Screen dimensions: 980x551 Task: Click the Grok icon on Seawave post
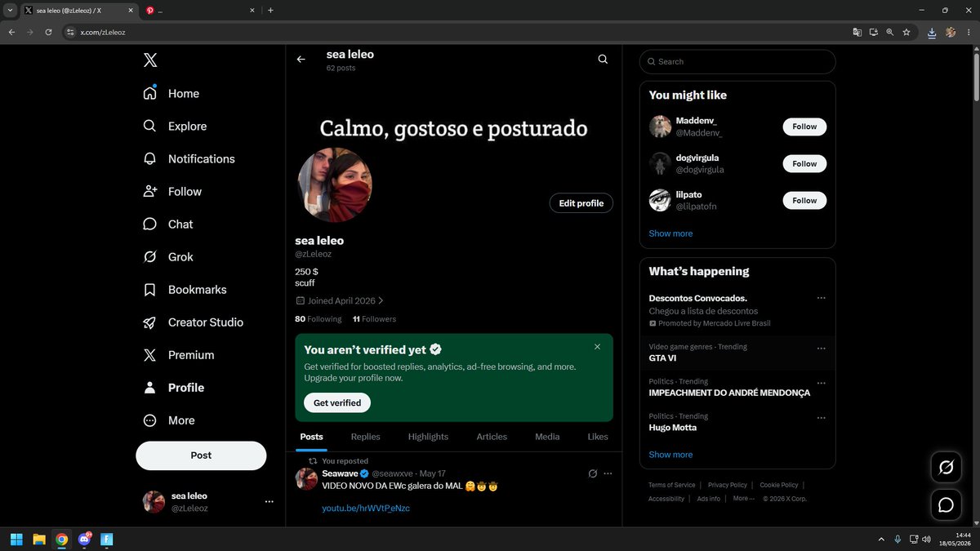(593, 473)
